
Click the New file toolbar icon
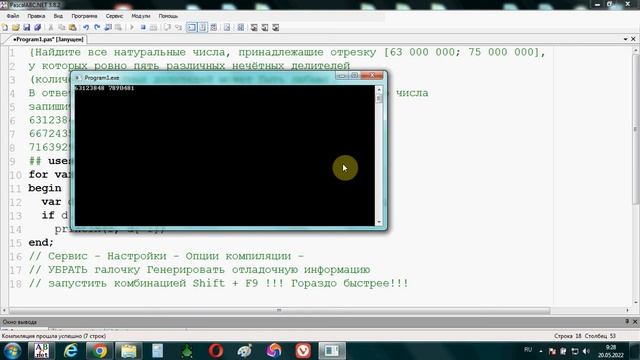pos(5,27)
